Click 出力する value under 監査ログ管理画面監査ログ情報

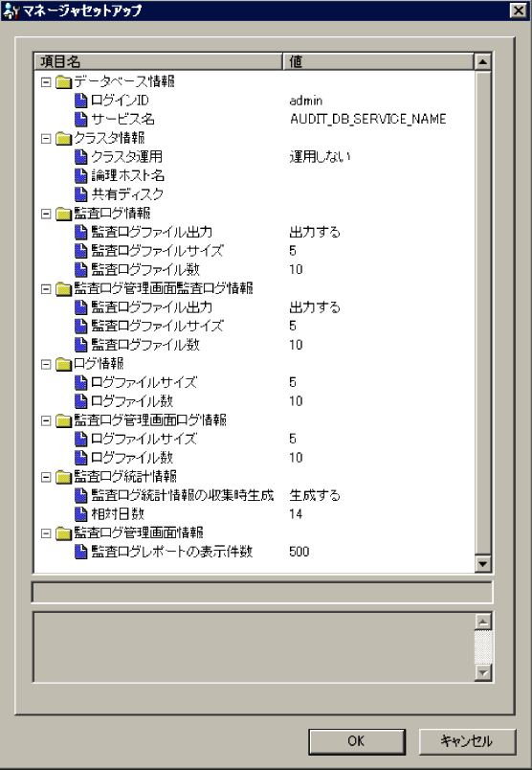[315, 307]
